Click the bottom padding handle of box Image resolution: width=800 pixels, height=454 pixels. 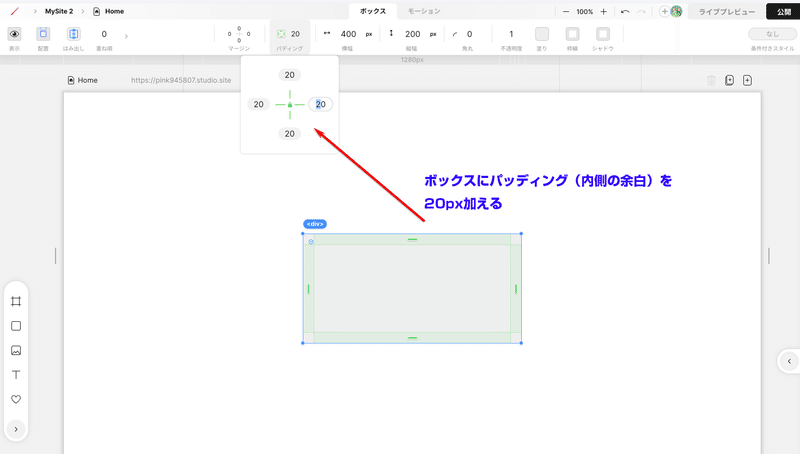pos(412,338)
